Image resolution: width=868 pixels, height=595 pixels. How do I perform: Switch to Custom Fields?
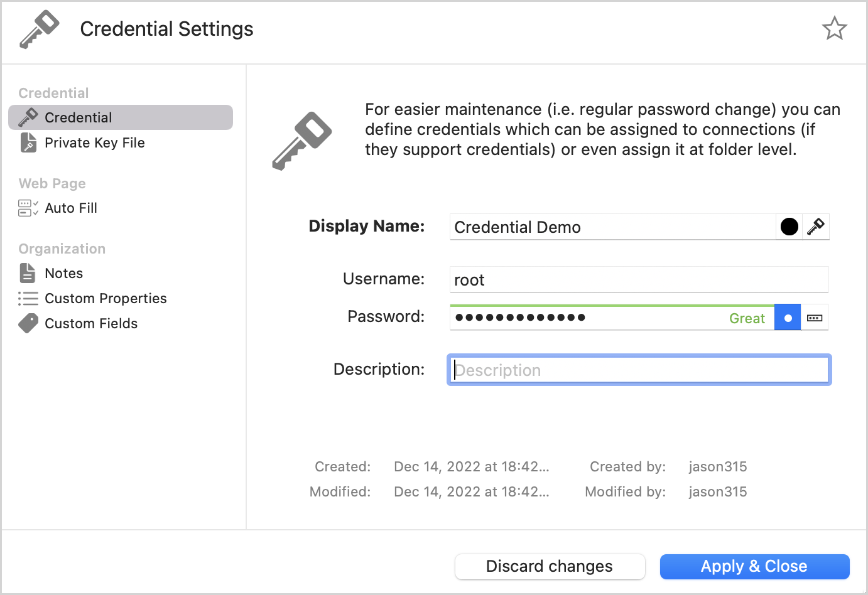[91, 323]
